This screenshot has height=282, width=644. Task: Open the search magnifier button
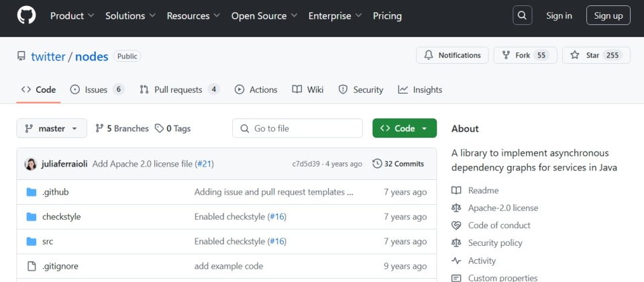(523, 15)
